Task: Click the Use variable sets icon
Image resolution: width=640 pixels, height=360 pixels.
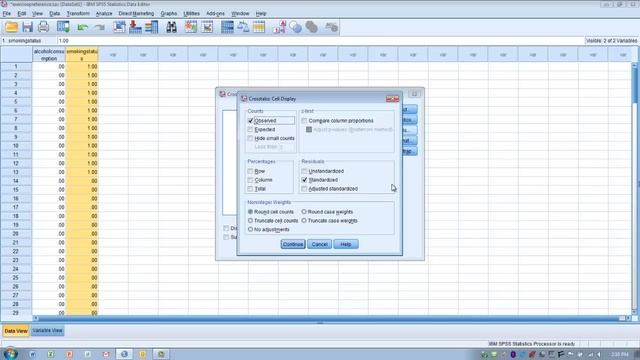Action: point(295,27)
